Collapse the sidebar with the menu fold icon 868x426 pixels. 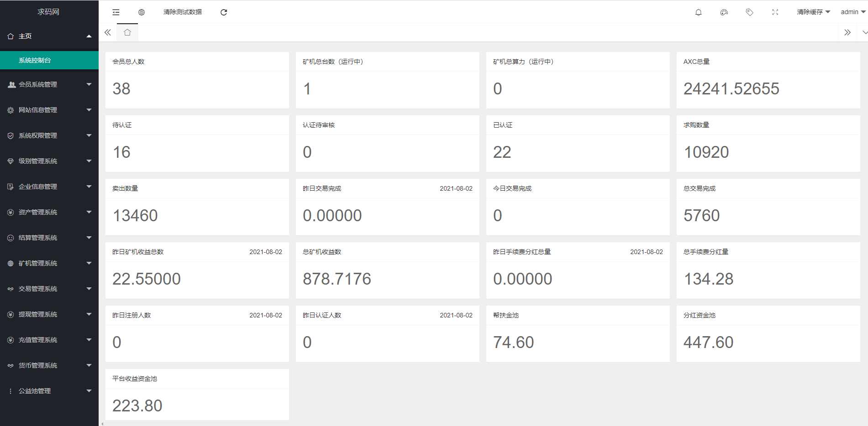tap(116, 12)
